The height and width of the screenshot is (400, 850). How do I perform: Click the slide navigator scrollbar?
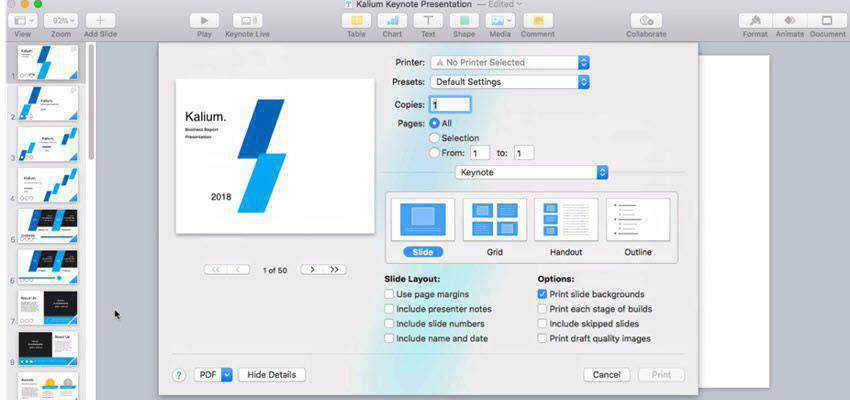[92, 102]
